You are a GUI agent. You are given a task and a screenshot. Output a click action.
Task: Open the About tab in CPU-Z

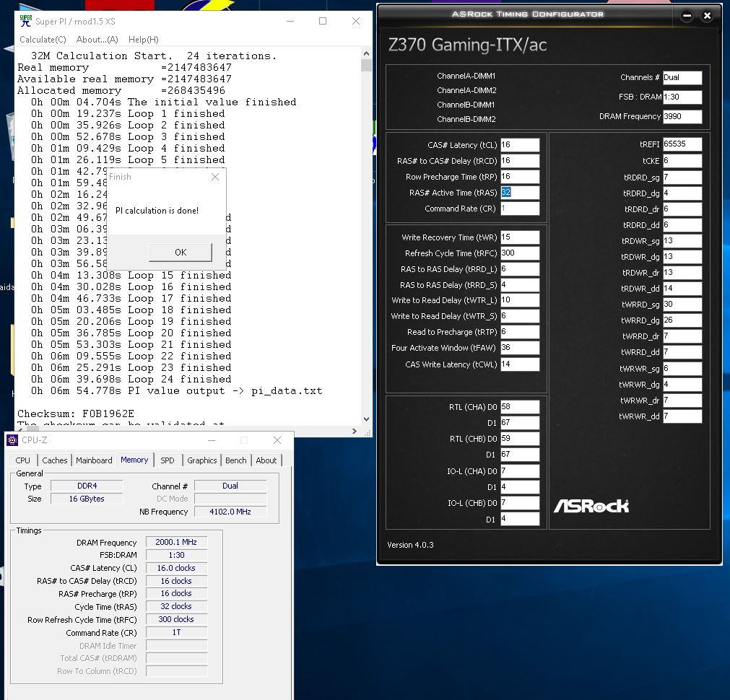[x=266, y=460]
